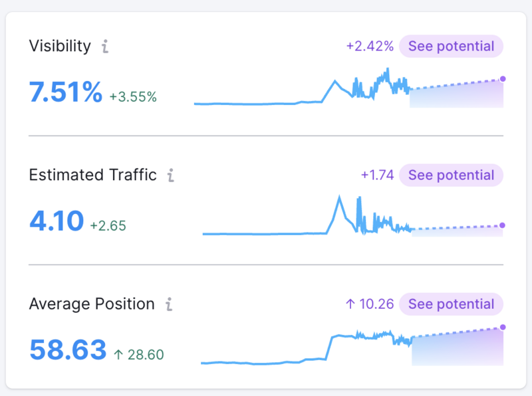
Task: Open the Estimated Traffic info tooltip icon
Action: (x=170, y=175)
